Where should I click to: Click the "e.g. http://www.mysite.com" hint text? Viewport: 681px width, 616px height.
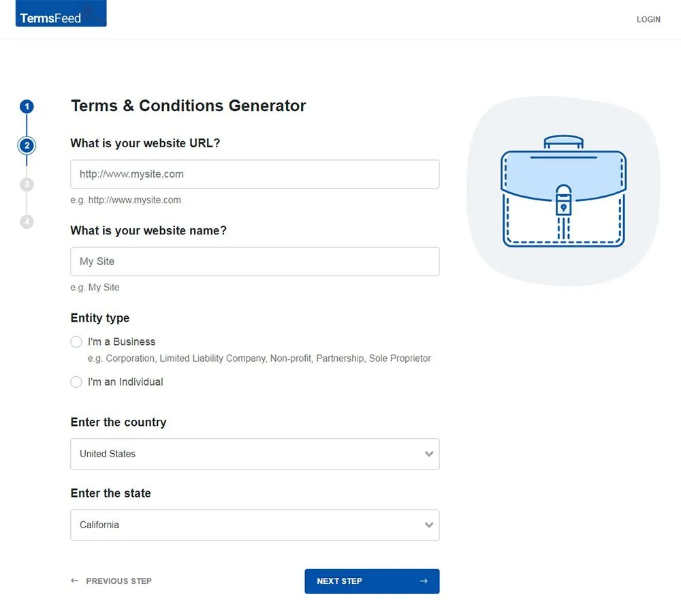pyautogui.click(x=125, y=200)
